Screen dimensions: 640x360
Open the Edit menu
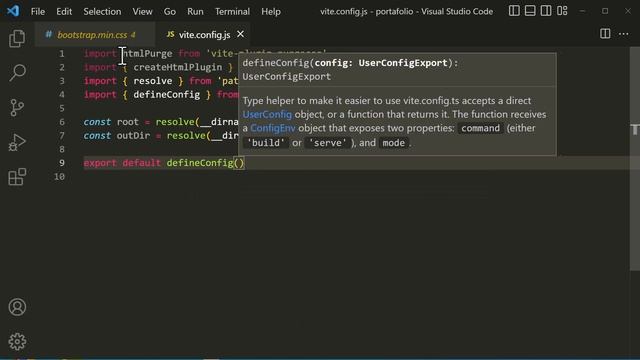64,11
